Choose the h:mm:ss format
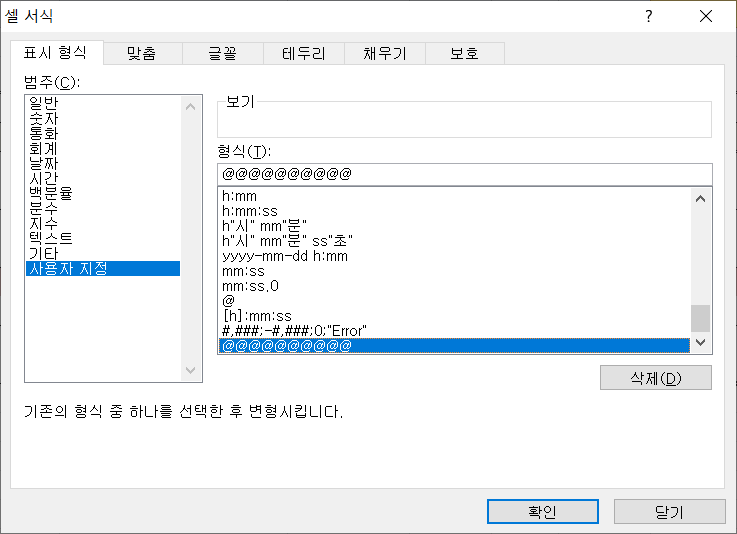The image size is (737, 534). pos(455,211)
